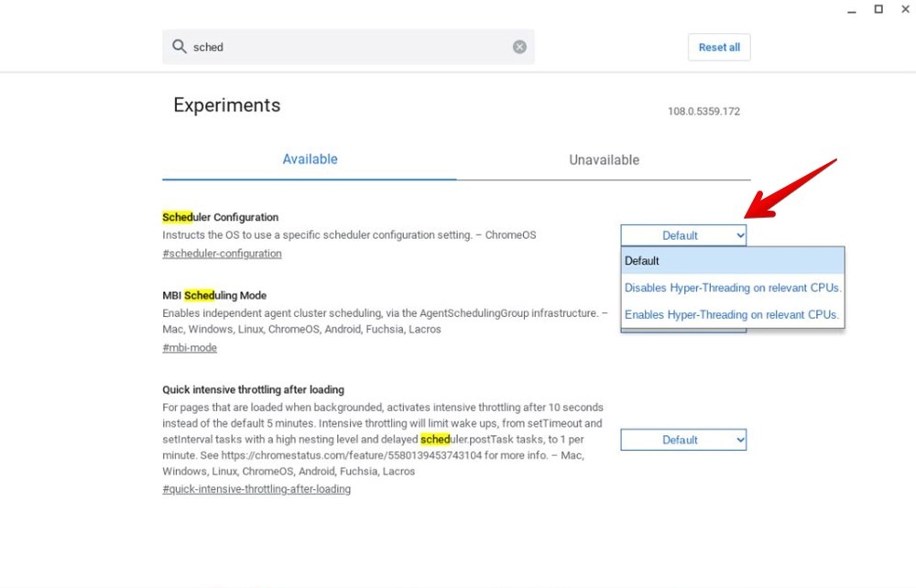Select "Disables Hyper-Threading on relevant CPUs" option
This screenshot has width=916, height=588.
point(732,287)
